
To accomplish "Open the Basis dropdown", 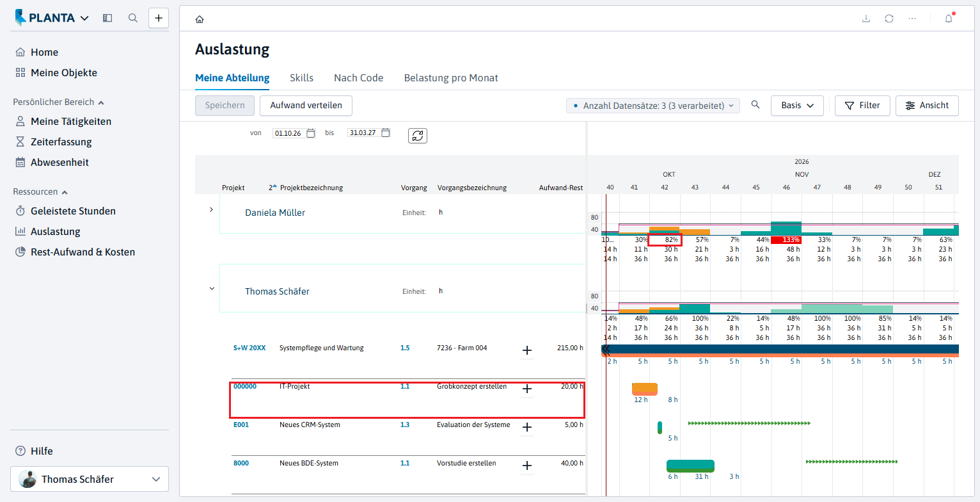I will 797,106.
